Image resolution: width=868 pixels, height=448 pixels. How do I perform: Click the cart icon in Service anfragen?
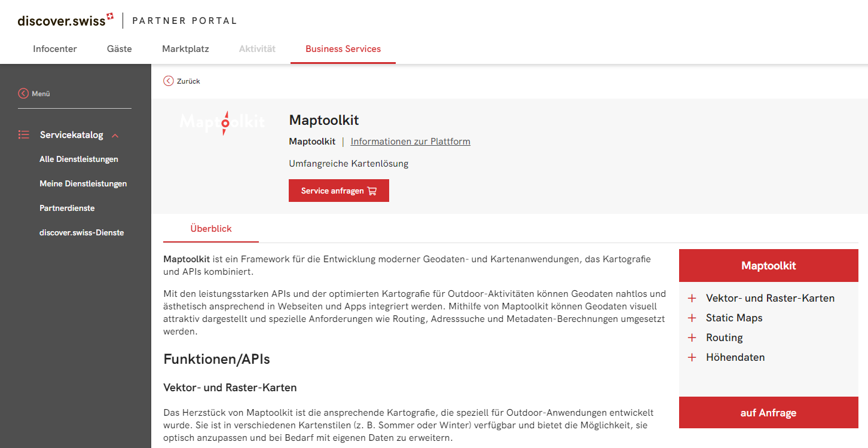point(372,191)
